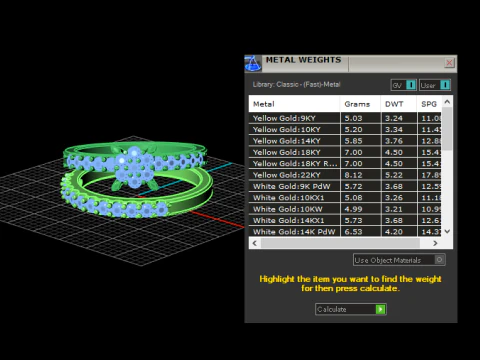This screenshot has height=360, width=480.
Task: Click the Calculate button
Action: point(351,309)
